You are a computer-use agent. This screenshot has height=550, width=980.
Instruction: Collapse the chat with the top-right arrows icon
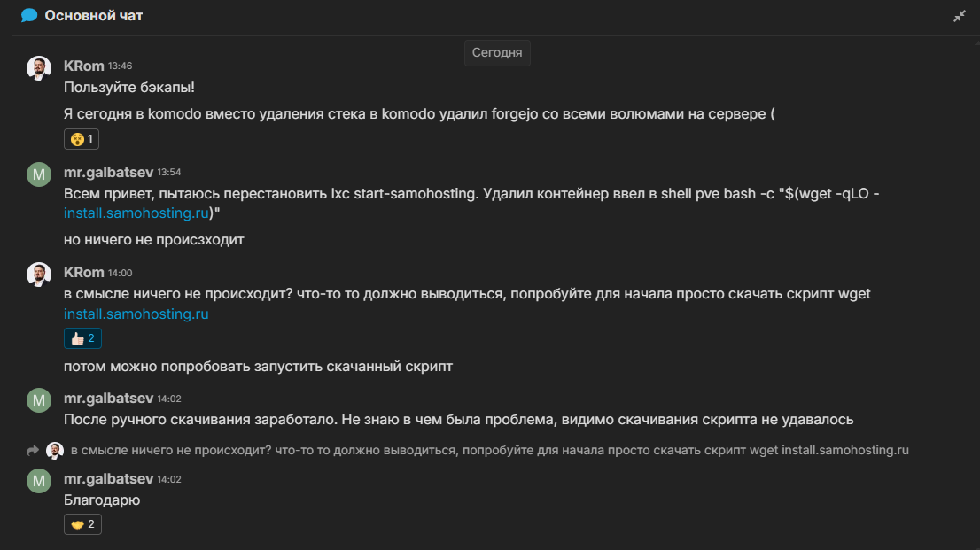(960, 16)
